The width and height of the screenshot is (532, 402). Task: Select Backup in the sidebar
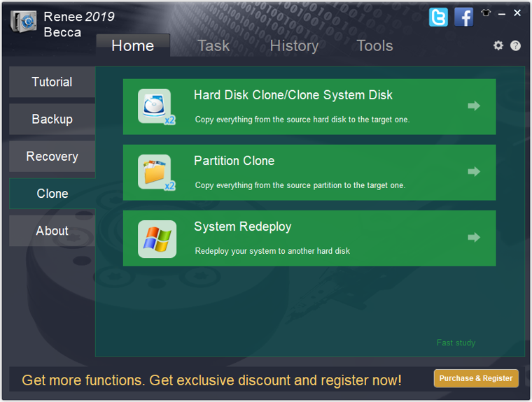[52, 119]
